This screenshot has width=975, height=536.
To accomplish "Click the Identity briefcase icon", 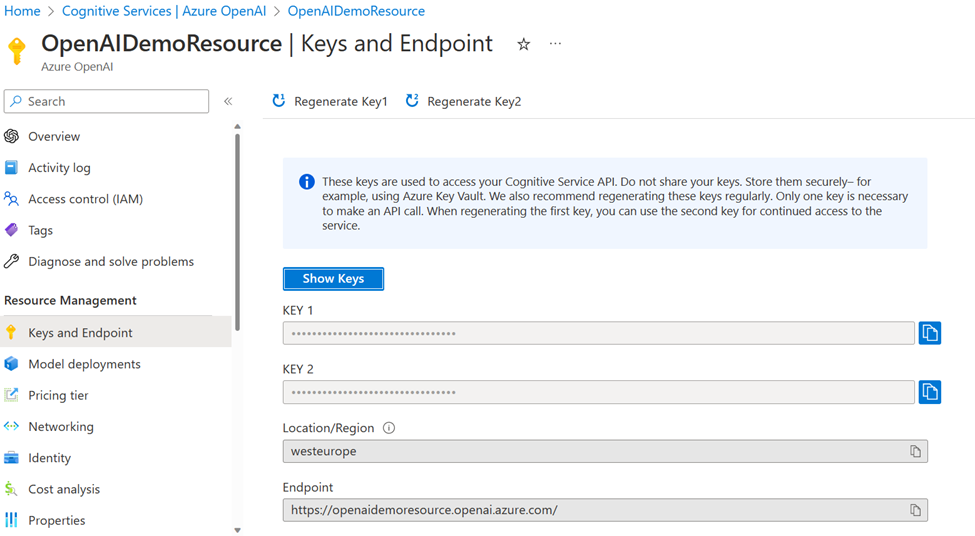I will pos(11,458).
